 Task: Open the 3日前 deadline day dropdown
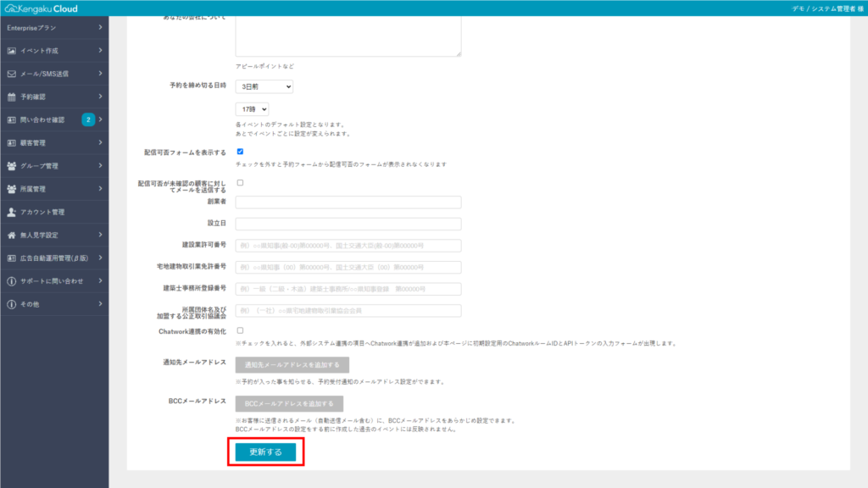(264, 87)
